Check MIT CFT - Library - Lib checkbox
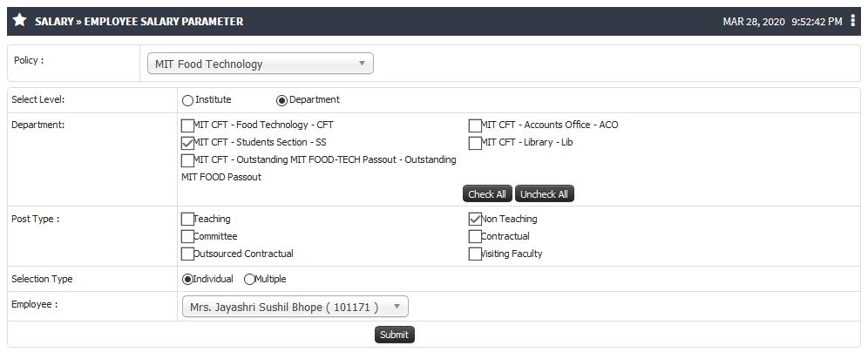Screen dimensions: 868x352 pyautogui.click(x=475, y=144)
